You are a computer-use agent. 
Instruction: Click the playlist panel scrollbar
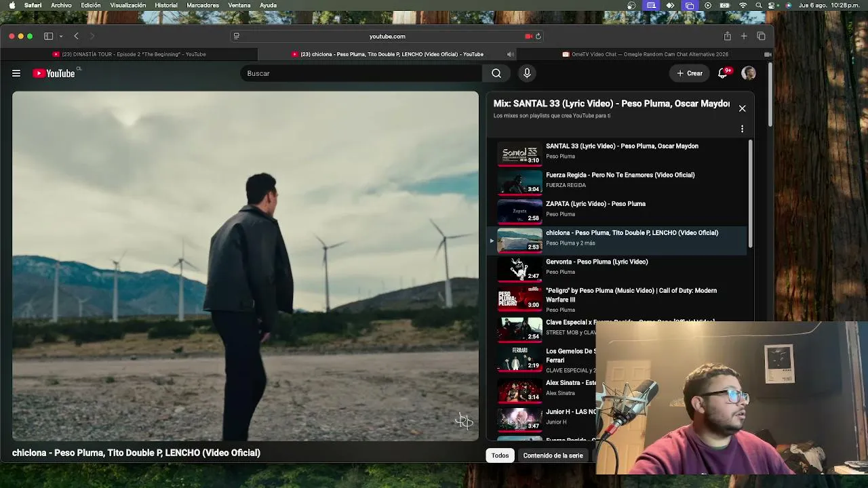(750, 194)
